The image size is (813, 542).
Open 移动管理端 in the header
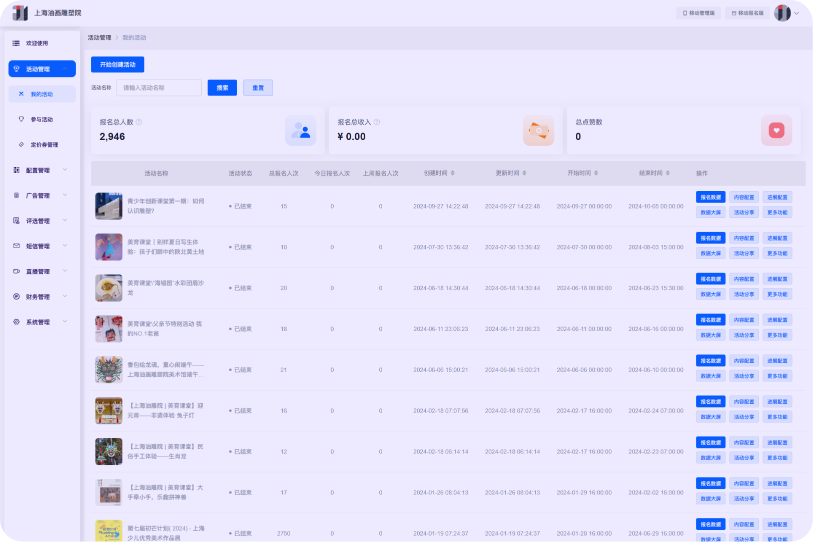(x=698, y=13)
